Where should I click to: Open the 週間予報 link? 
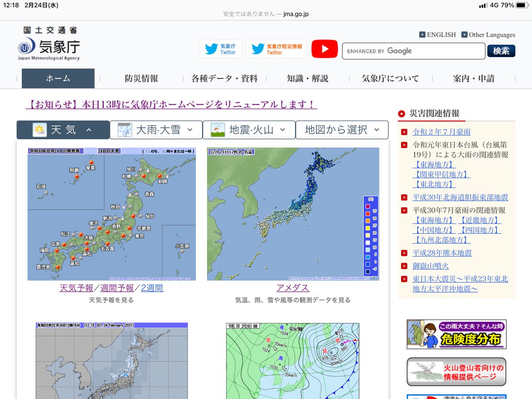117,288
